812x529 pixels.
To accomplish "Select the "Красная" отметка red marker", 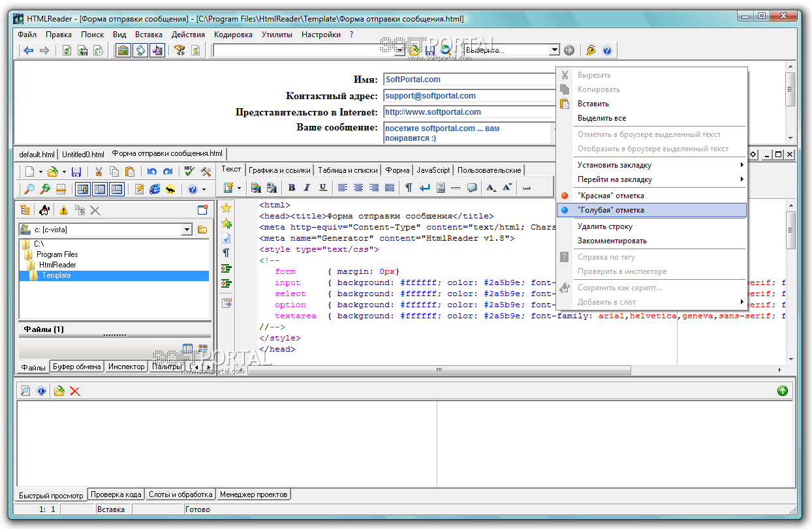I will tap(610, 196).
